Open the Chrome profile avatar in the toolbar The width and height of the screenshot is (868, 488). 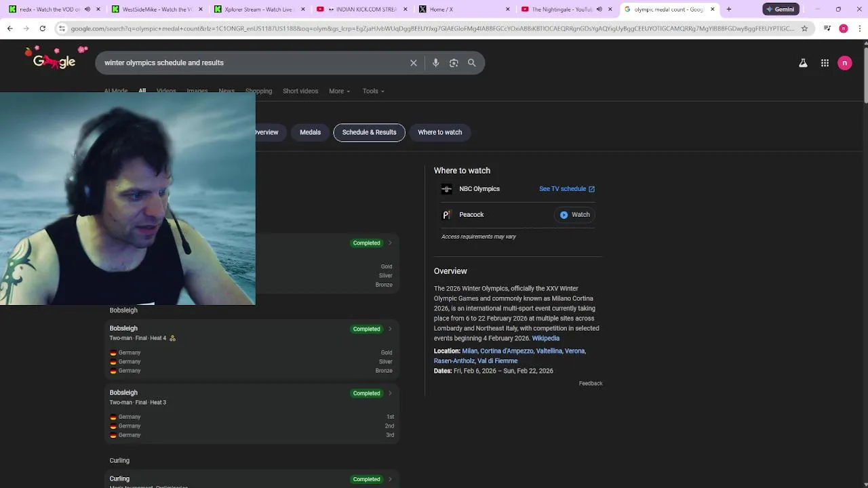(844, 28)
